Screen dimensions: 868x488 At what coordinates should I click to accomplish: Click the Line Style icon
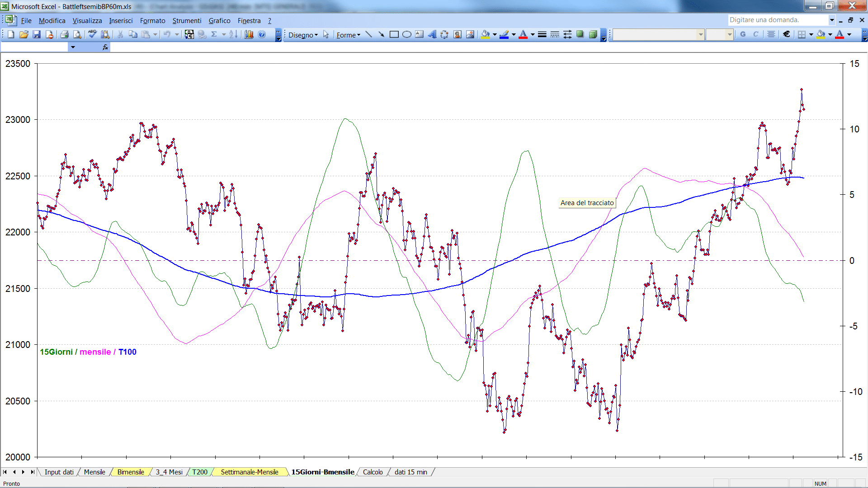[542, 34]
